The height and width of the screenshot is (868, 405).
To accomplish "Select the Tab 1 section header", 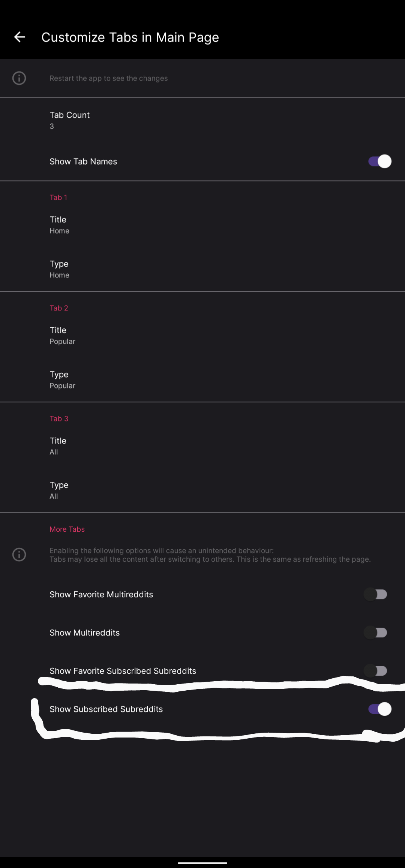I will coord(58,197).
